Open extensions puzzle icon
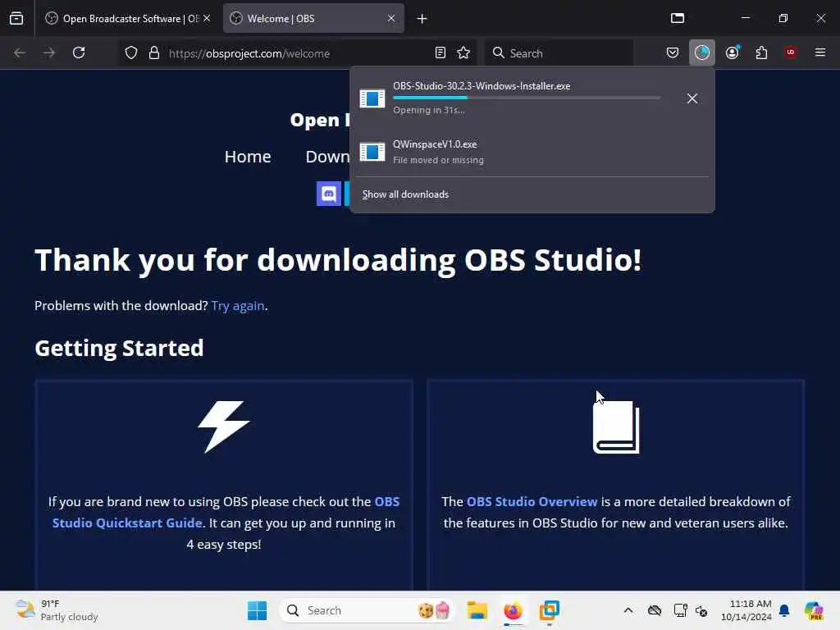 (x=761, y=52)
